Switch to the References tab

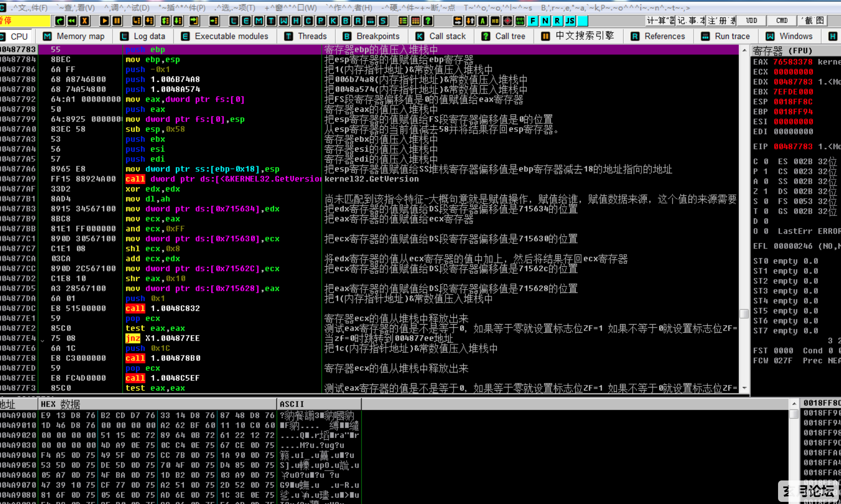[x=658, y=36]
